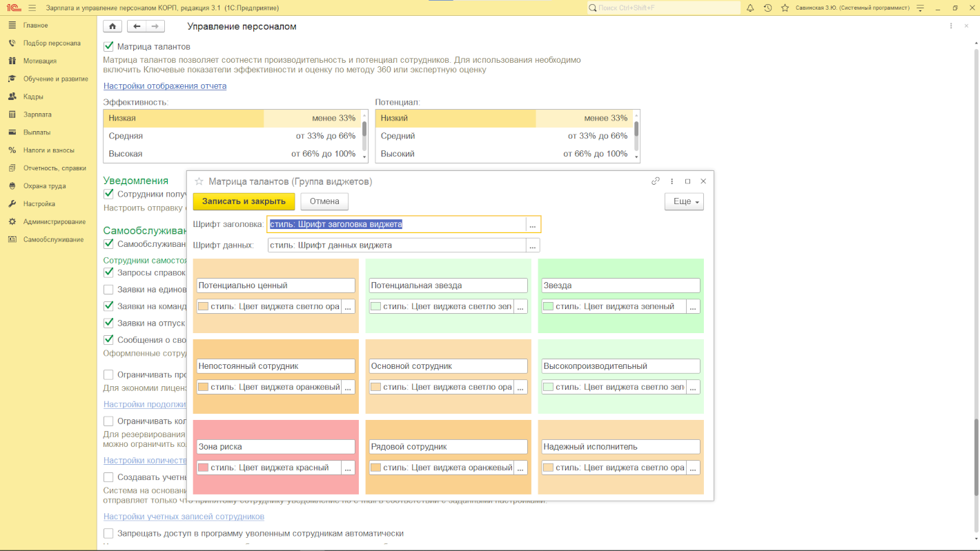Copy link icon in dialog header
Viewport: 980px width, 551px height.
(656, 181)
